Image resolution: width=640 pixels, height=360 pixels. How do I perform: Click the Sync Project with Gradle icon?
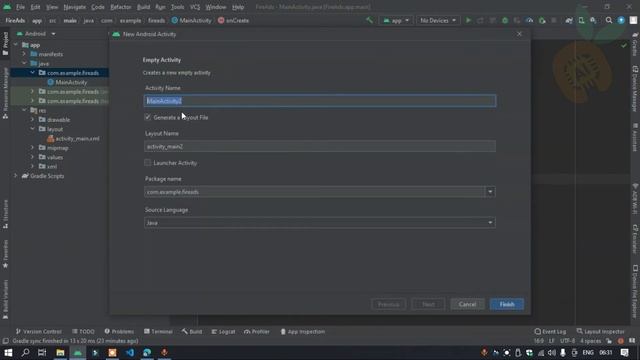point(569,20)
